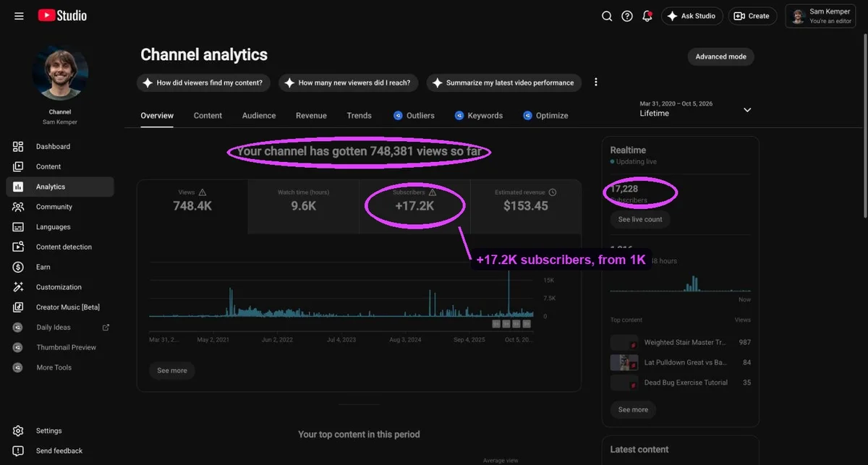Screen dimensions: 868x465
Task: Click See live count button
Action: [640, 219]
